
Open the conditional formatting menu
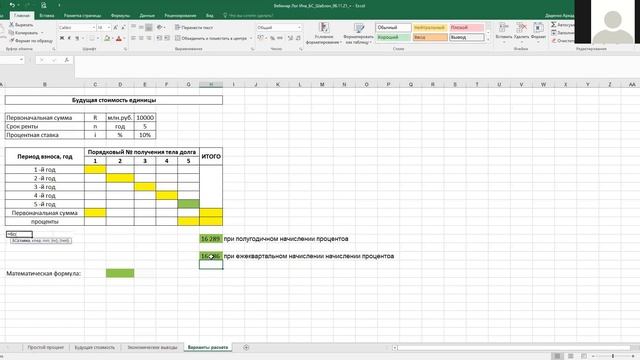coord(324,33)
